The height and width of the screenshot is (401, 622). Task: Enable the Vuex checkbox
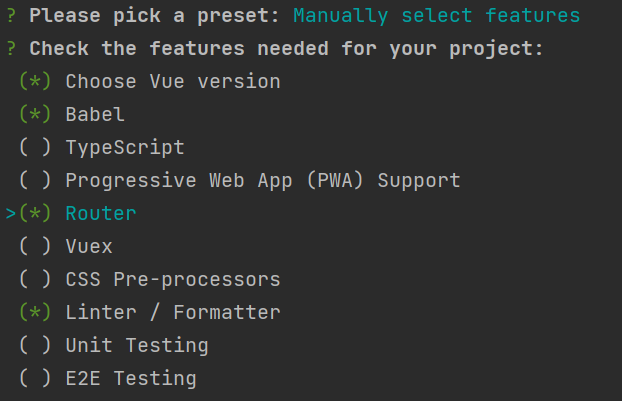[36, 247]
